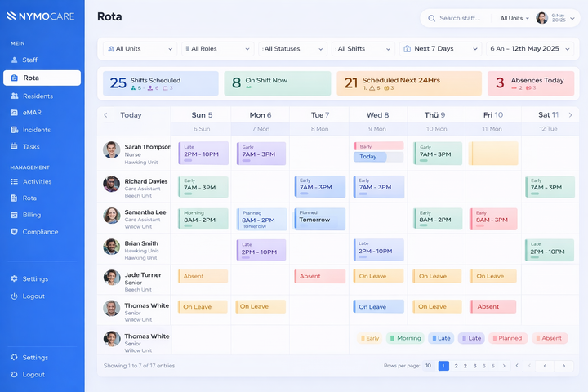This screenshot has height=392, width=588.
Task: Click the Absences Today card
Action: (x=531, y=83)
